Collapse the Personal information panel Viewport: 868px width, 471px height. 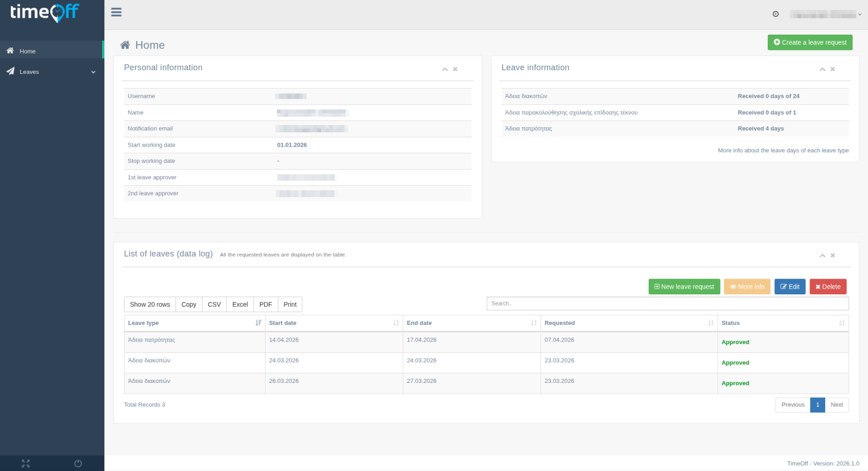[445, 69]
